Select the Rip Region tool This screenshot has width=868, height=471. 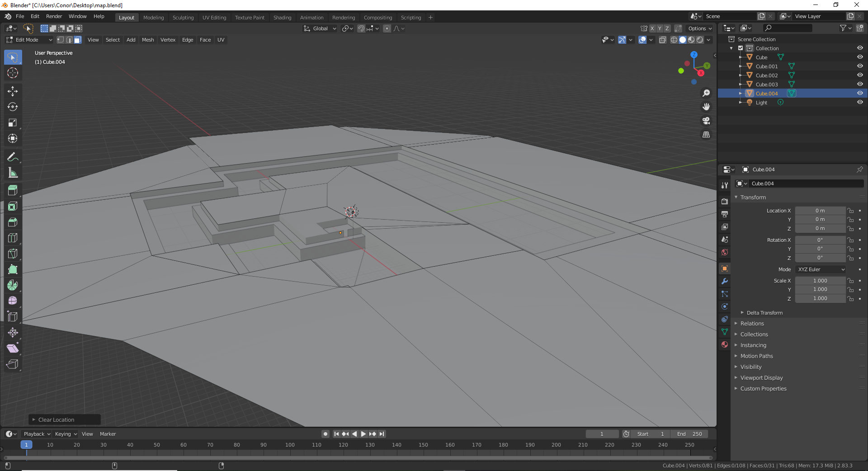click(x=13, y=364)
